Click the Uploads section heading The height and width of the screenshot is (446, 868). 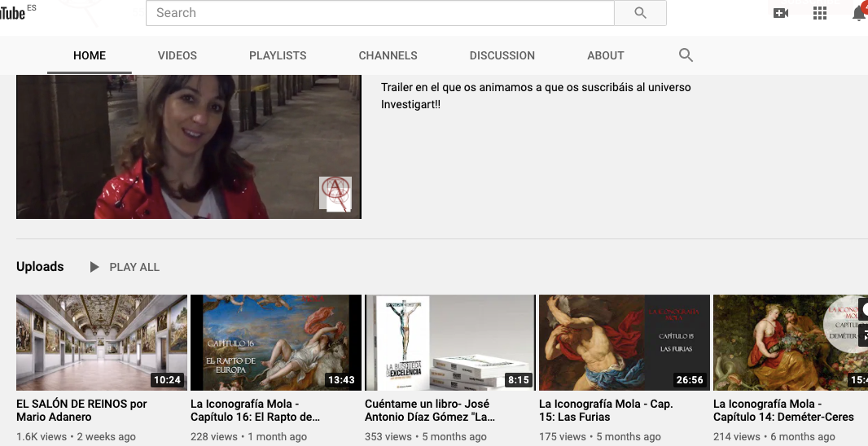click(x=40, y=267)
